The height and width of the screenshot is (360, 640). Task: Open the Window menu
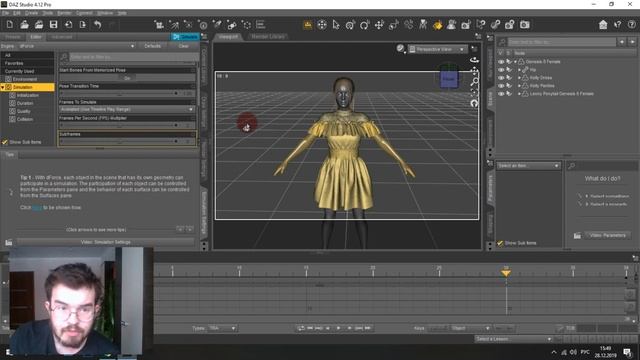pyautogui.click(x=105, y=13)
